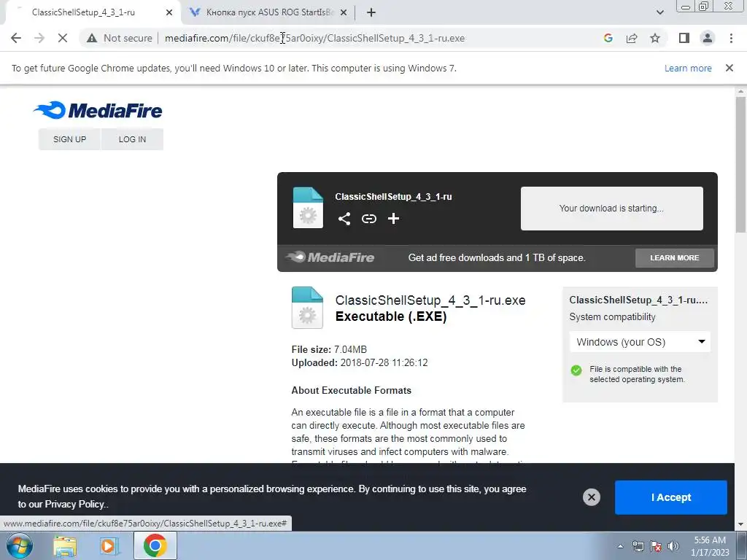Accept cookies with I Accept
This screenshot has width=747, height=560.
tap(671, 497)
